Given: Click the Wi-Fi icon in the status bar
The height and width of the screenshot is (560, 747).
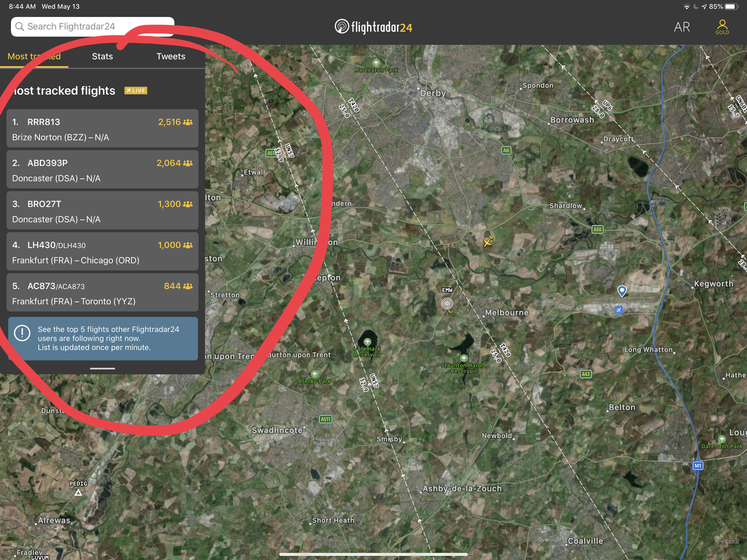Looking at the screenshot, I should tap(687, 7).
